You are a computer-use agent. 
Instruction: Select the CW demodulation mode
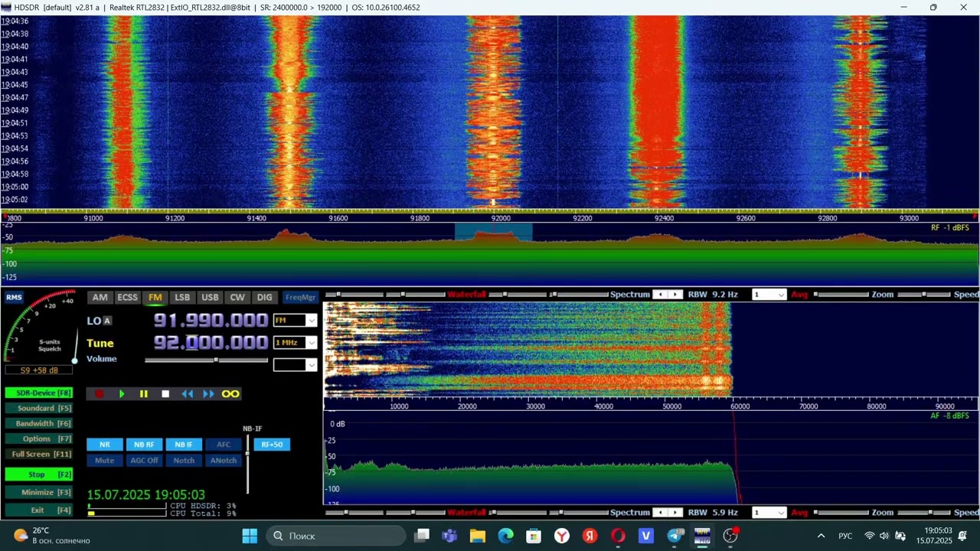click(x=237, y=297)
